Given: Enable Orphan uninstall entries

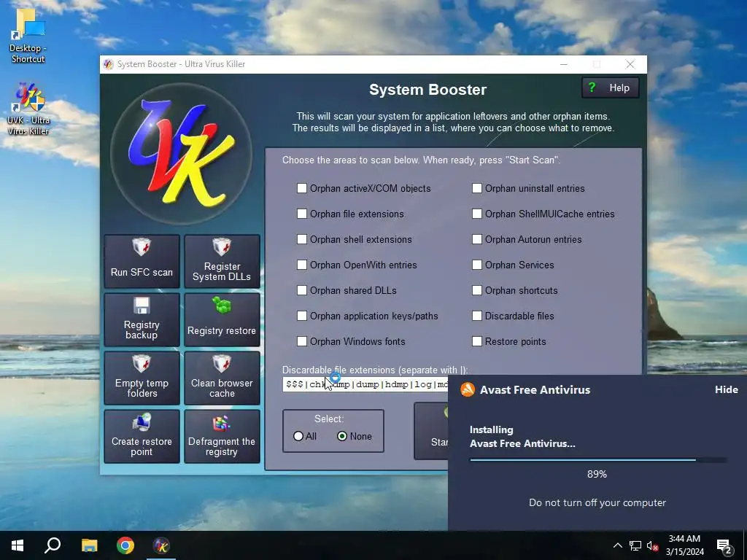Looking at the screenshot, I should [477, 188].
